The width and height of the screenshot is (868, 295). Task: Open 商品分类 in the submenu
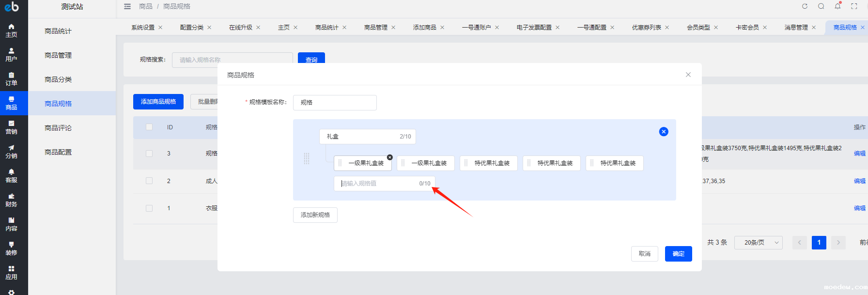coord(58,79)
